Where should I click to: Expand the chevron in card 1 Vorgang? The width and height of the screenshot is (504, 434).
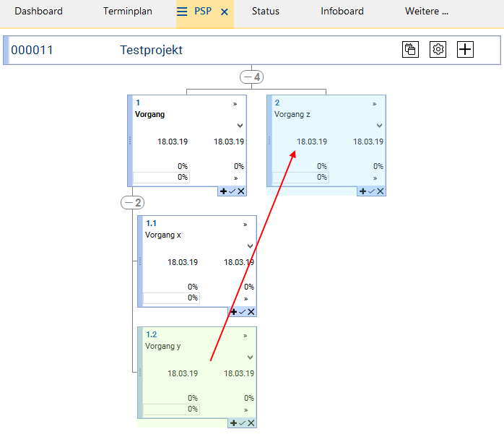pyautogui.click(x=240, y=126)
